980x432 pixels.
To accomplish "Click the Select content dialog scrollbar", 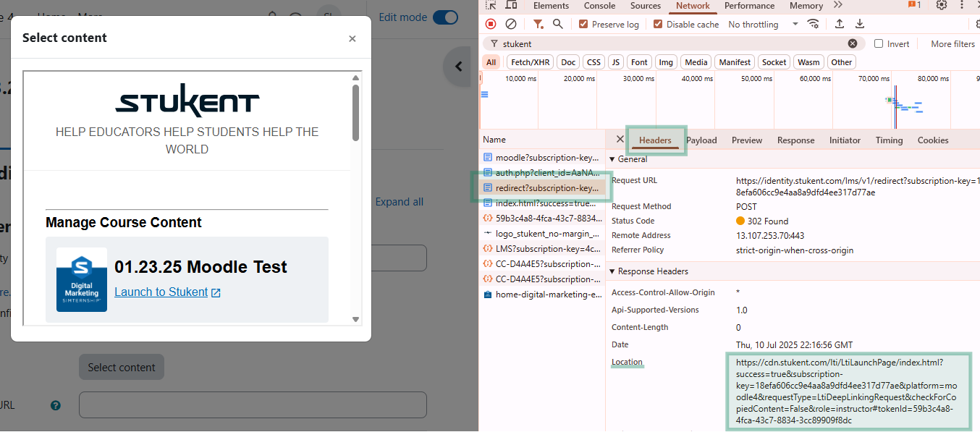I will point(355,112).
